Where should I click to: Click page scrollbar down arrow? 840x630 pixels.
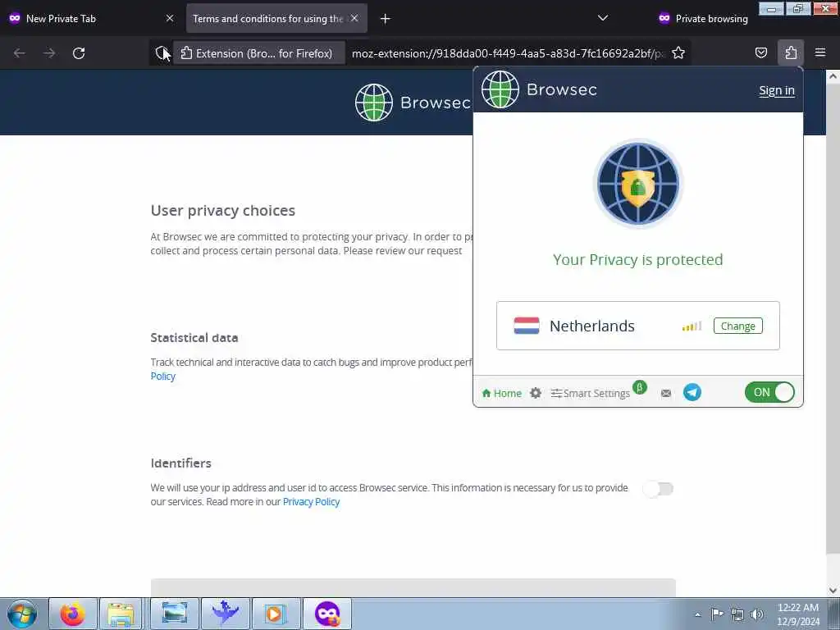coord(833,591)
